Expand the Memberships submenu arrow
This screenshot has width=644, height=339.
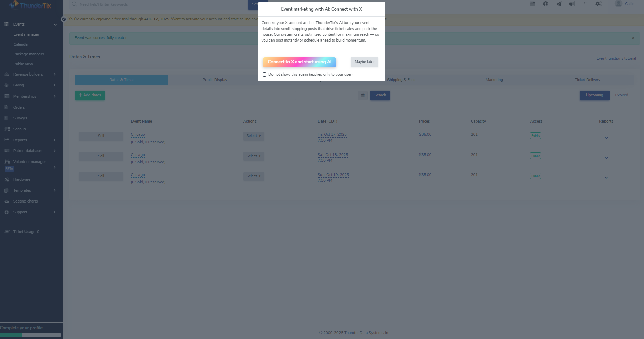[x=55, y=96]
